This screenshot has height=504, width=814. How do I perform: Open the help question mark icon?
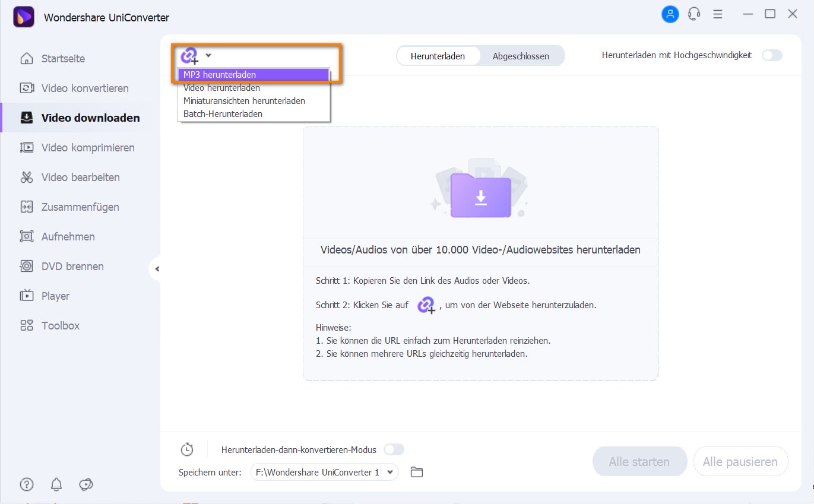coord(27,484)
